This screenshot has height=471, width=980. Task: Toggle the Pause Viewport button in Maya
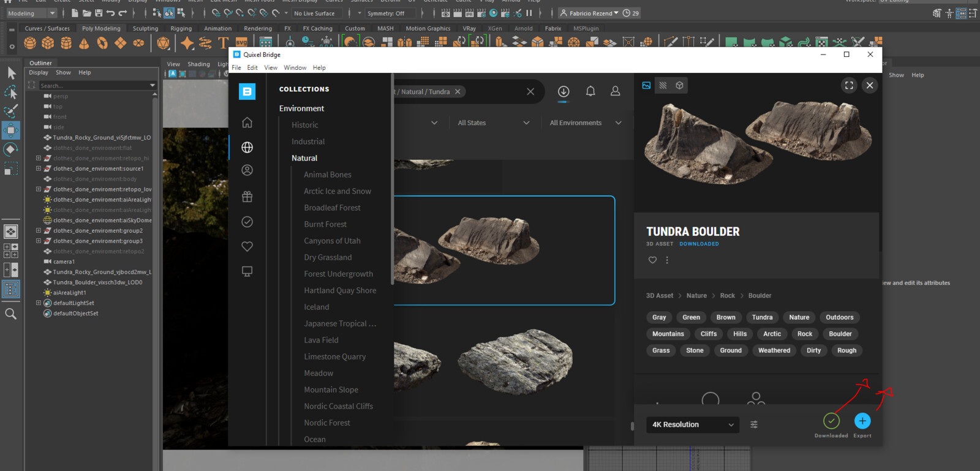tap(529, 13)
